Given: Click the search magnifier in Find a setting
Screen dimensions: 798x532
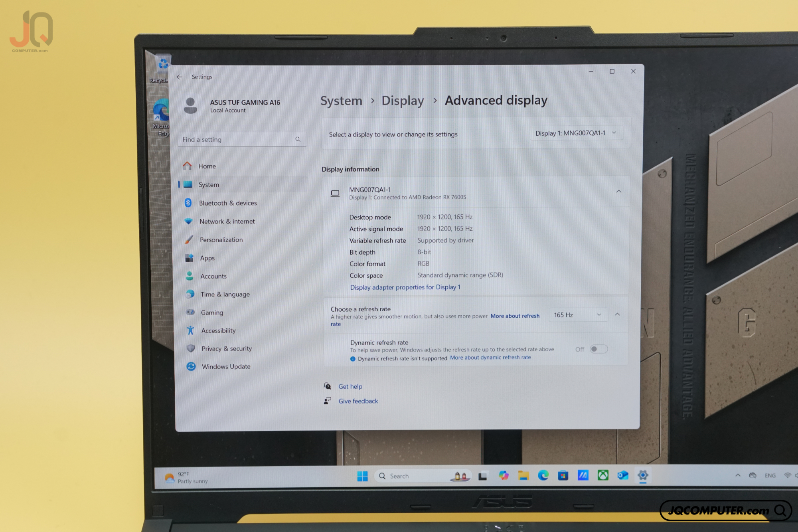Looking at the screenshot, I should 298,139.
